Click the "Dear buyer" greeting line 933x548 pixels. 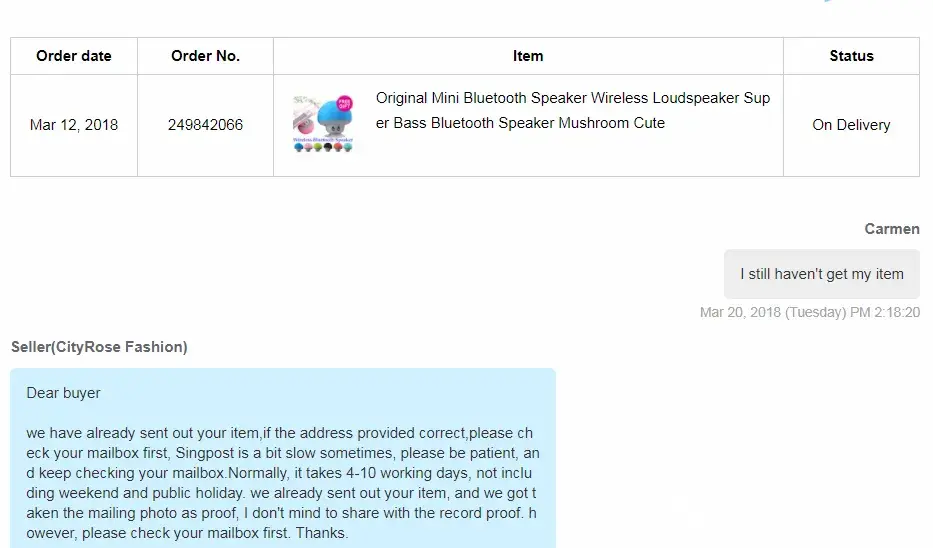click(63, 393)
